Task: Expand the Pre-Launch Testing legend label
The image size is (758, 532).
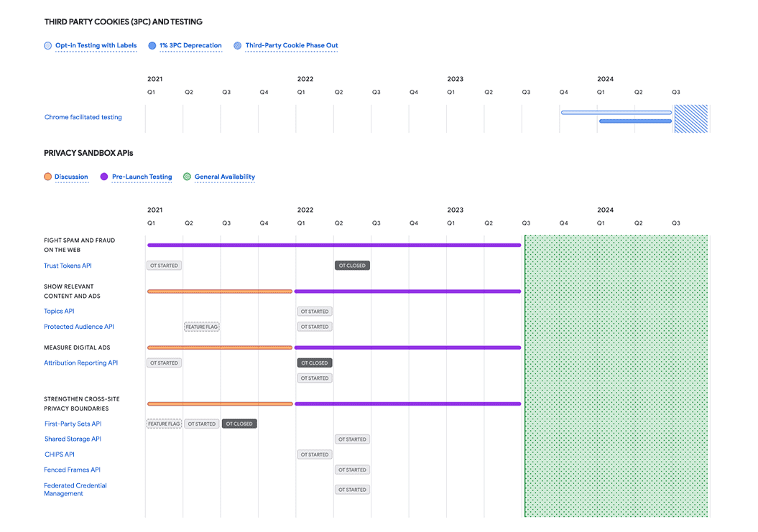Action: point(142,177)
